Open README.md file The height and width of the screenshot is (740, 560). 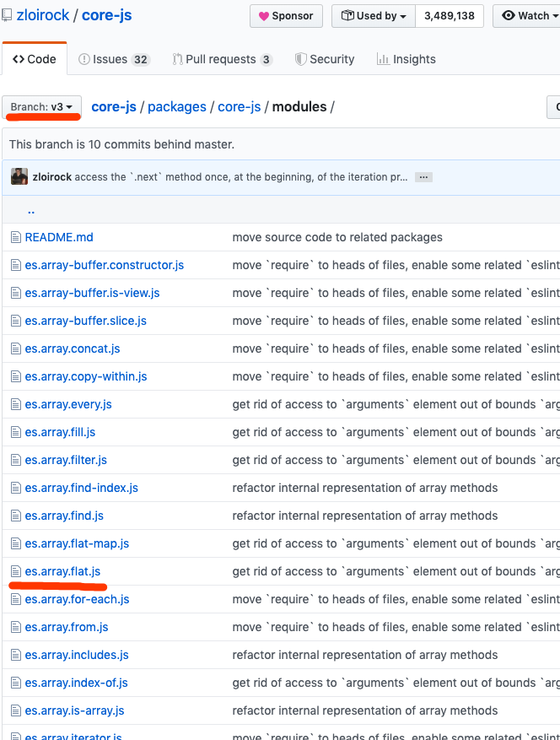coord(59,237)
